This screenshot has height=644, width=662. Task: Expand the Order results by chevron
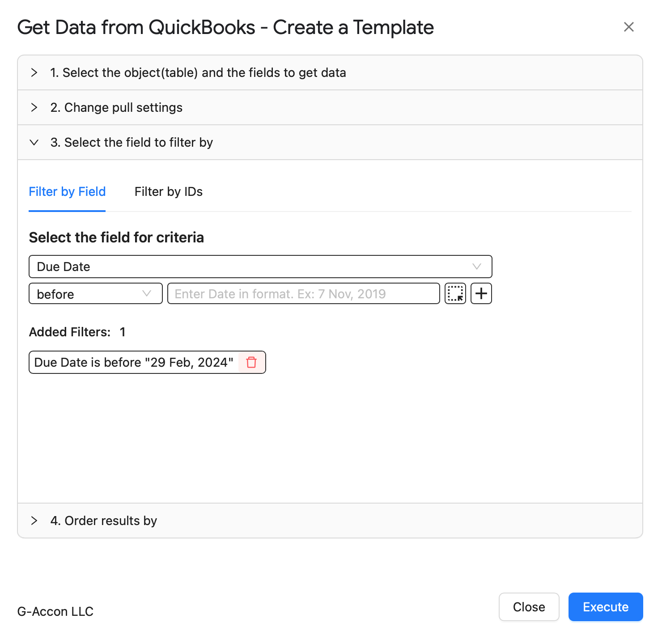point(34,521)
